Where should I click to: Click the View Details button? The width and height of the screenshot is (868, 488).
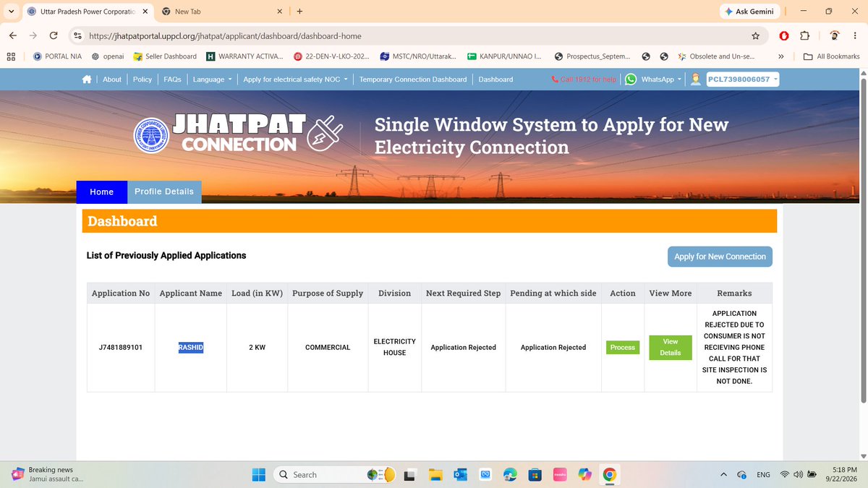point(670,347)
